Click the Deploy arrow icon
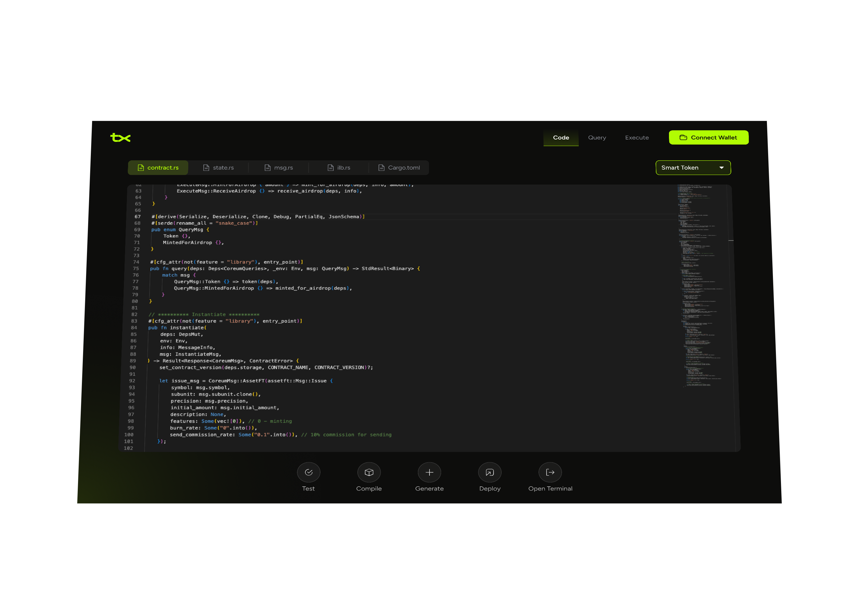The width and height of the screenshot is (859, 616). point(490,472)
